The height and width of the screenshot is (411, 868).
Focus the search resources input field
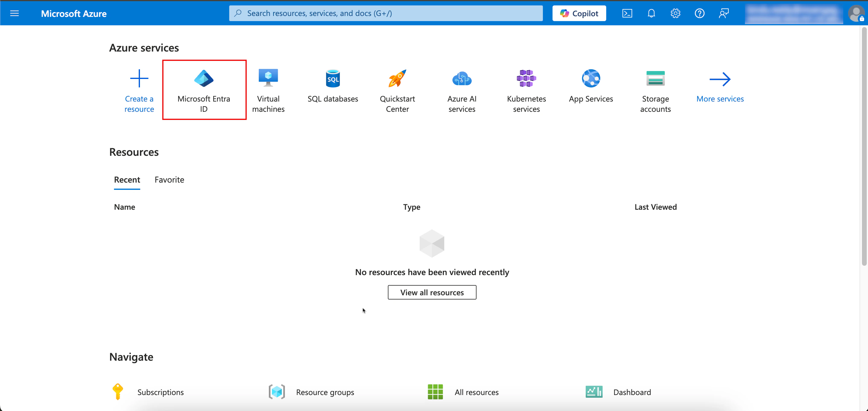point(391,14)
